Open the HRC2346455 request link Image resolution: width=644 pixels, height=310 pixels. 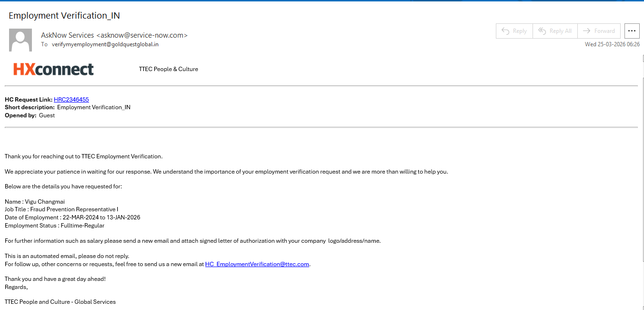(71, 100)
